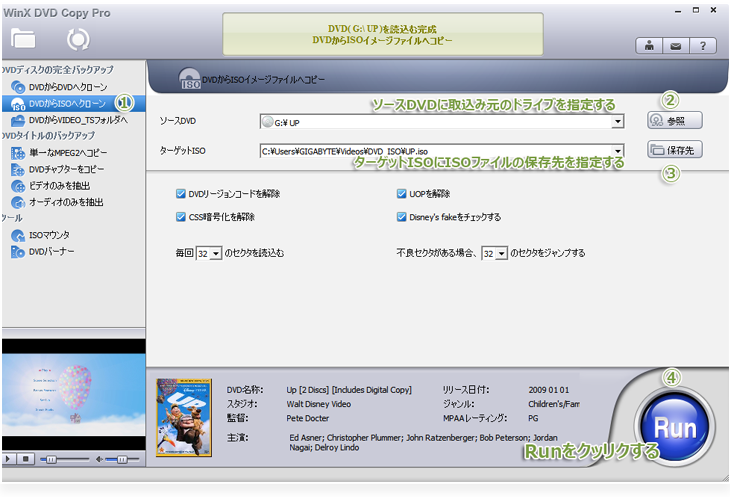This screenshot has width=730, height=497.
Task: Click the big blue Run button
Action: click(x=675, y=428)
